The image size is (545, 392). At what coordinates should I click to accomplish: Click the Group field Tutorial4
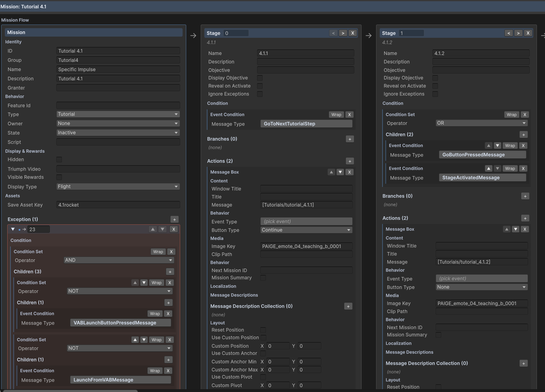click(x=118, y=60)
